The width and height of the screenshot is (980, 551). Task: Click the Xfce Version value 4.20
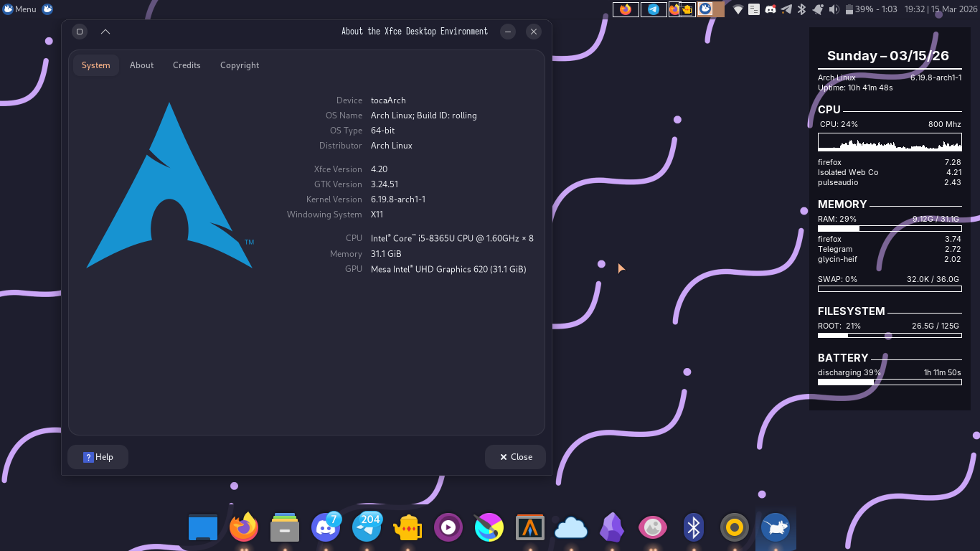pos(379,169)
